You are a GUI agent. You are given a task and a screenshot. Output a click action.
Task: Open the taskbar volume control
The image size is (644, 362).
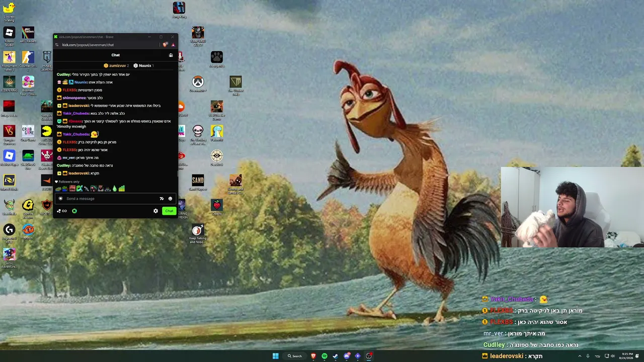tap(612, 356)
